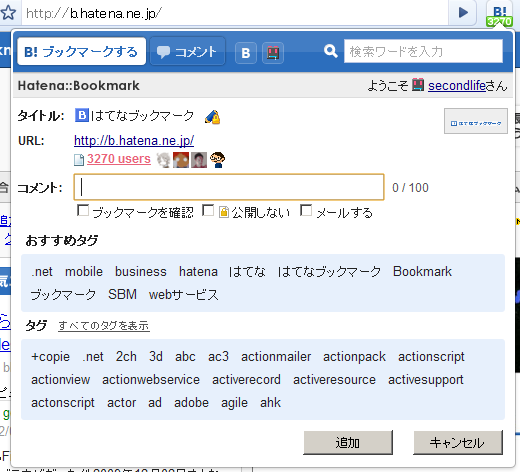The image size is (520, 472).
Task: Select tag +copie
Action: 51,357
